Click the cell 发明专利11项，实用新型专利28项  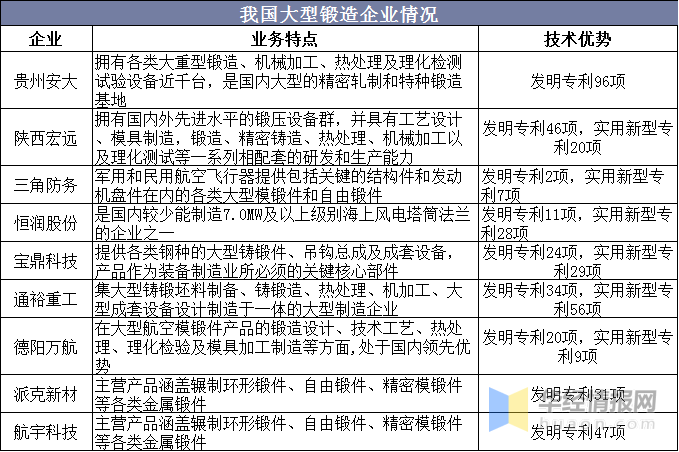coord(578,223)
